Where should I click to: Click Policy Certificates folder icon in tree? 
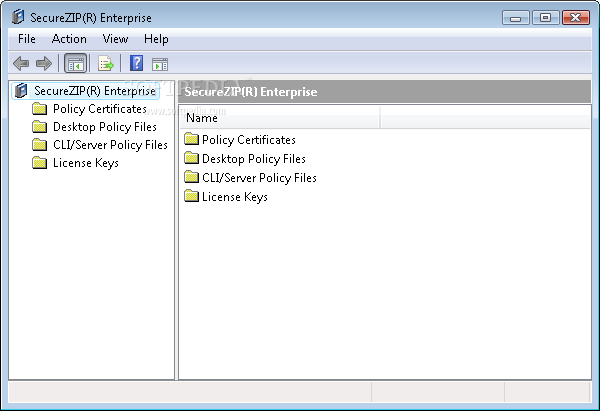click(x=40, y=109)
